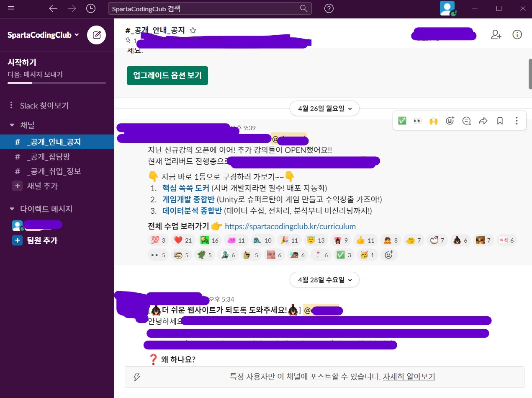532x398 pixels.
Task: Toggle the thumbs up reaction with 11
Action: pos(366,240)
